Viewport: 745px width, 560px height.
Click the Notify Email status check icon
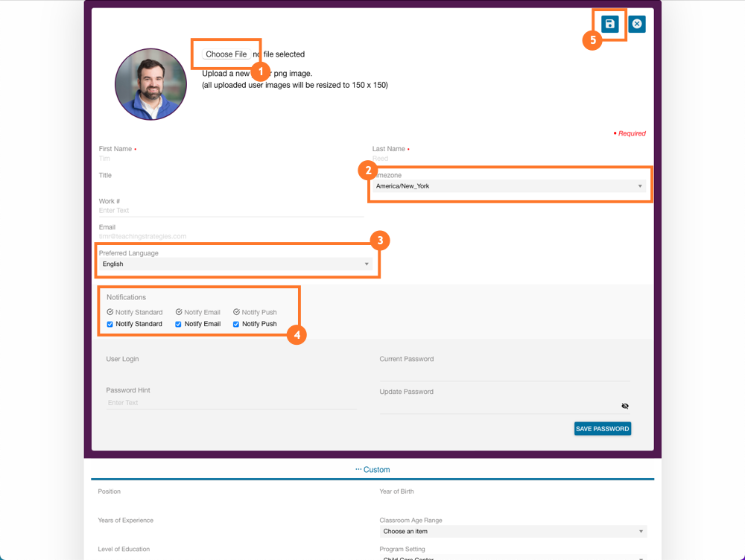click(x=178, y=312)
